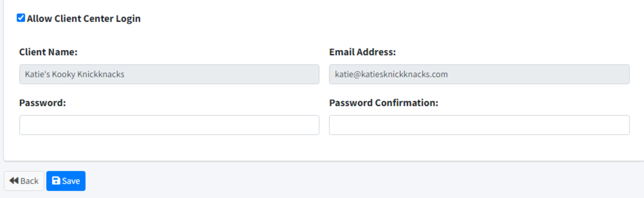Click the Katie's Kooky Knickknacks text
644x198 pixels.
pos(75,74)
